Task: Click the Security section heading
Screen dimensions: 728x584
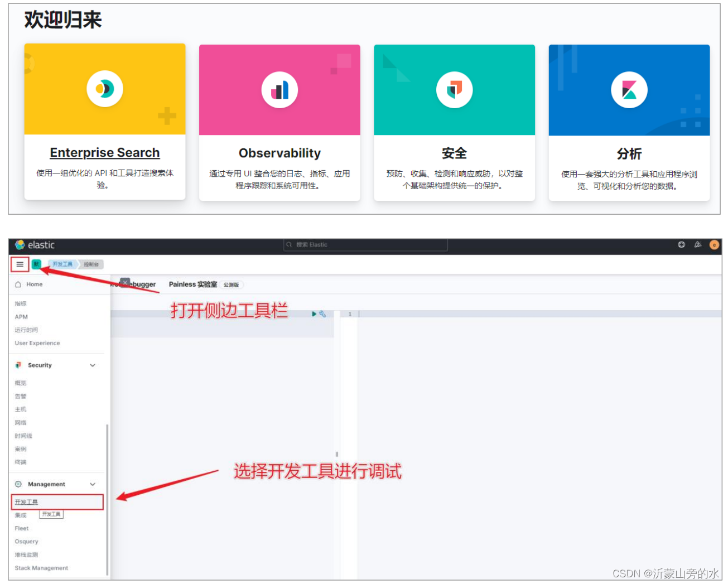Action: click(x=40, y=365)
